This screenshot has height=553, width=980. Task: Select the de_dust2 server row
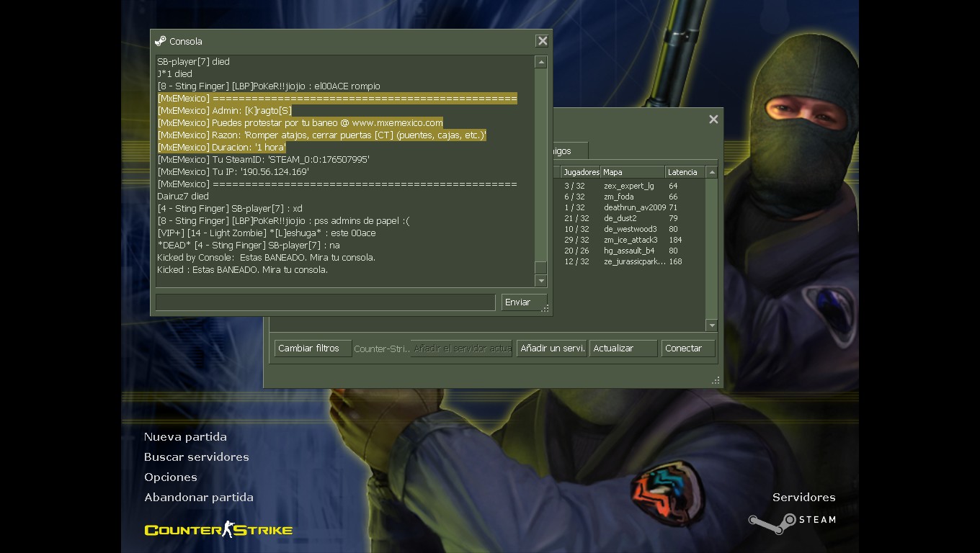[629, 218]
